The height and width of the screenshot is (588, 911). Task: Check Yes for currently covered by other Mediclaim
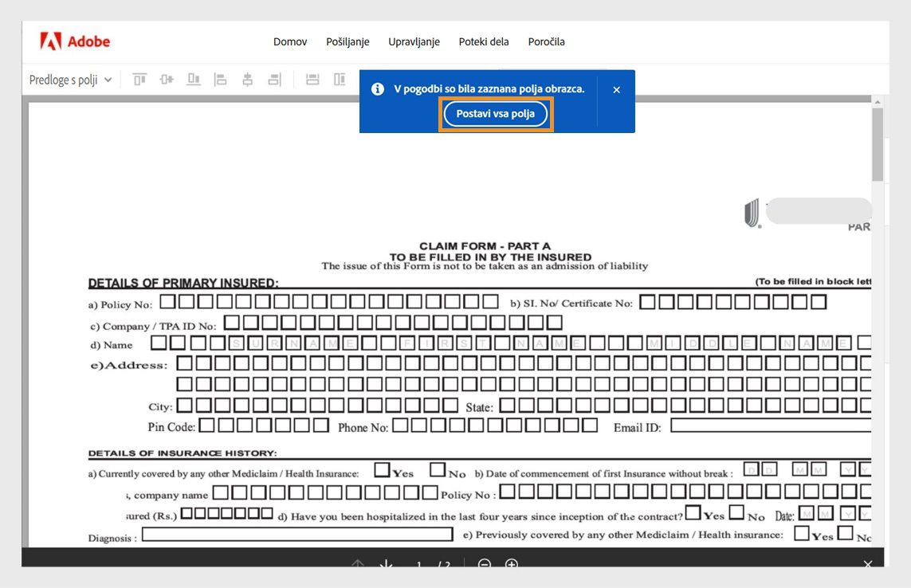(383, 469)
